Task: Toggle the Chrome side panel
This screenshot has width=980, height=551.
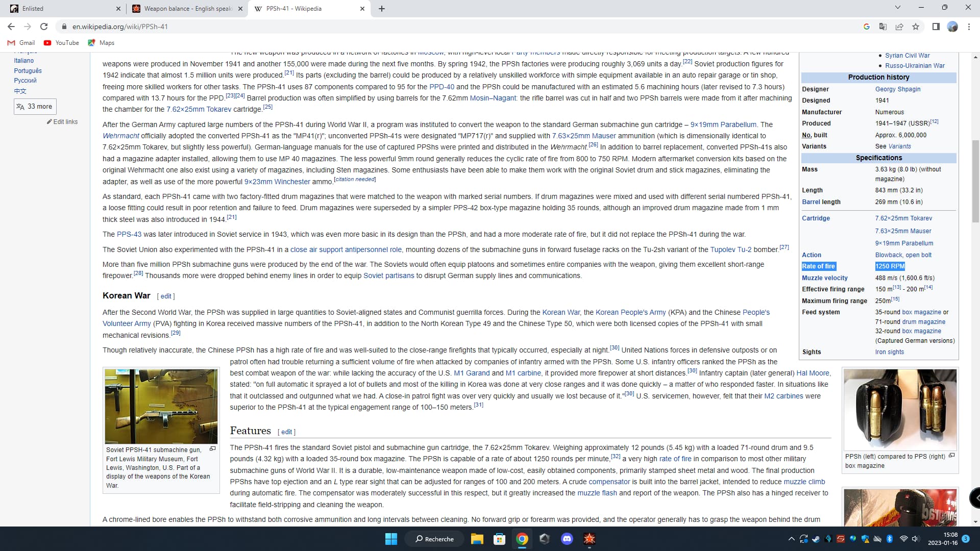Action: pos(936,27)
